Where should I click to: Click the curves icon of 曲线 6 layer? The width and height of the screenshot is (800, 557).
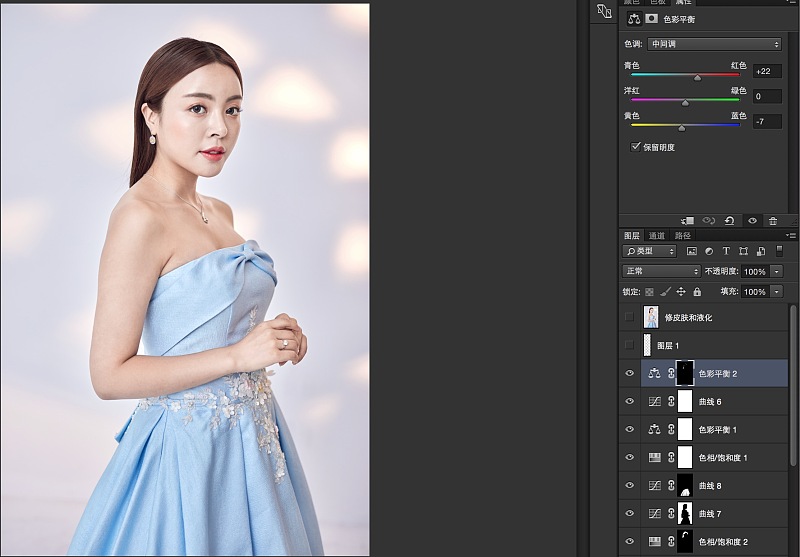tap(654, 401)
